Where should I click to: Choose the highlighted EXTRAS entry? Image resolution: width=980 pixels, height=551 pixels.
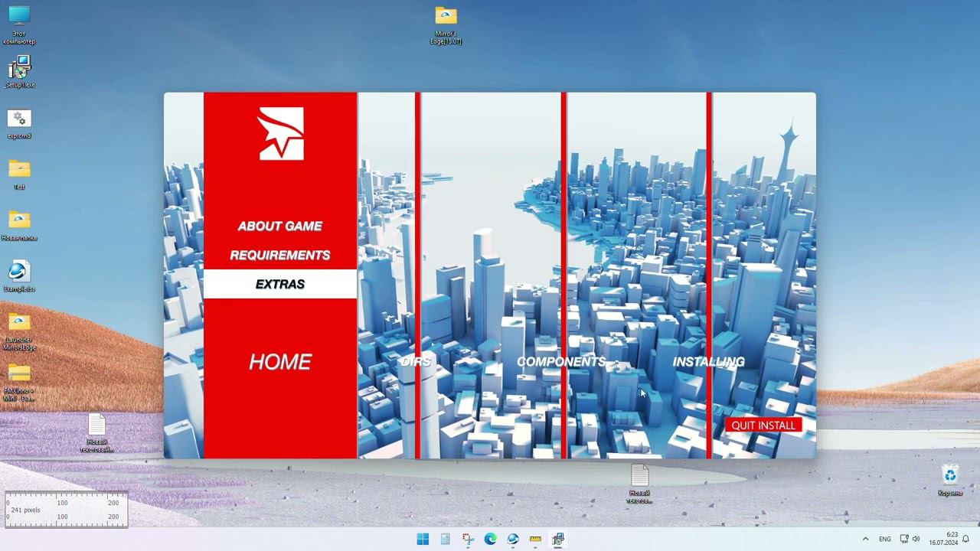point(279,284)
